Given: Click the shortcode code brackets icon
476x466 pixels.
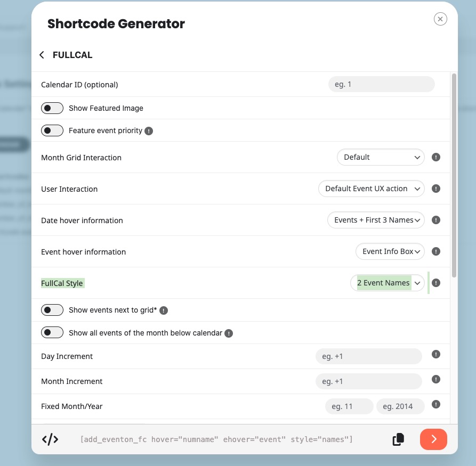Looking at the screenshot, I should 50,439.
